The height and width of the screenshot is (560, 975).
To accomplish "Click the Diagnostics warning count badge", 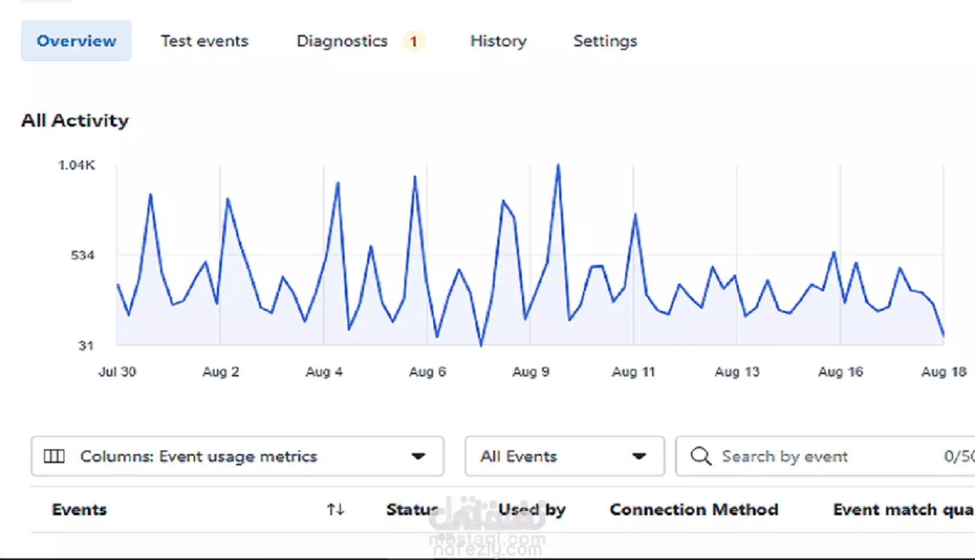I will pyautogui.click(x=414, y=41).
